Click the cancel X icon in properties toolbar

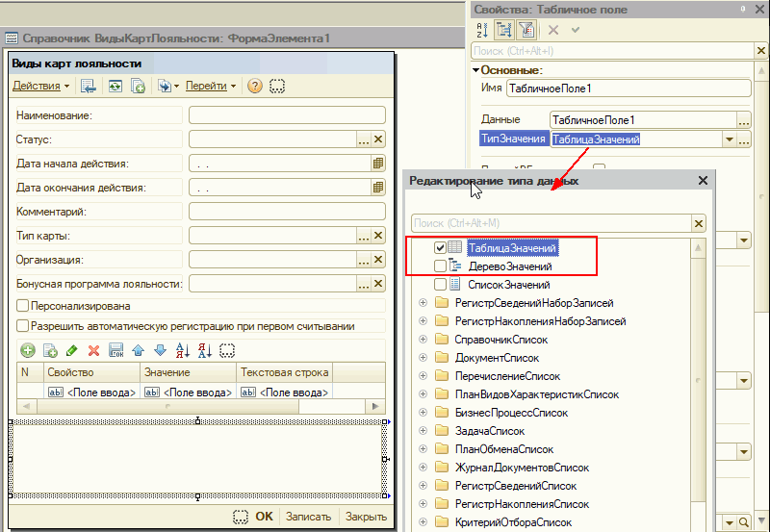click(553, 30)
